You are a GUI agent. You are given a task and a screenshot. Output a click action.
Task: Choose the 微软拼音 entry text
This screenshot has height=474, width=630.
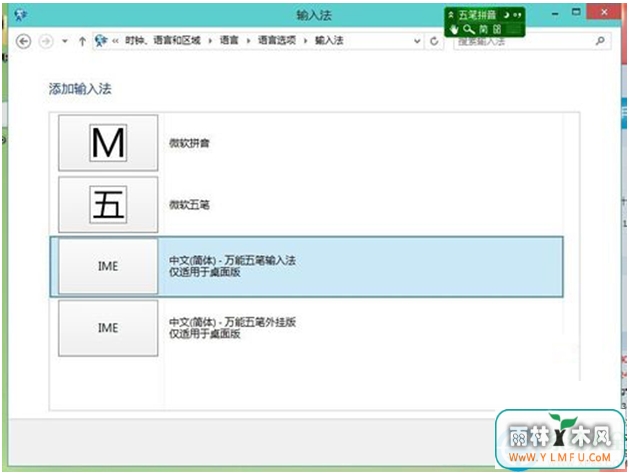pos(189,143)
